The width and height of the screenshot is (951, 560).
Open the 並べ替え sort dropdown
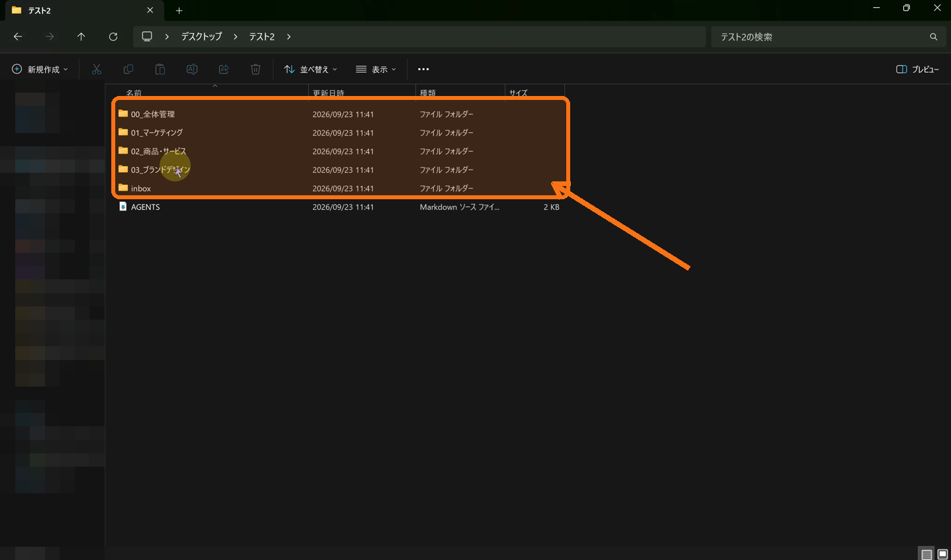coord(311,69)
